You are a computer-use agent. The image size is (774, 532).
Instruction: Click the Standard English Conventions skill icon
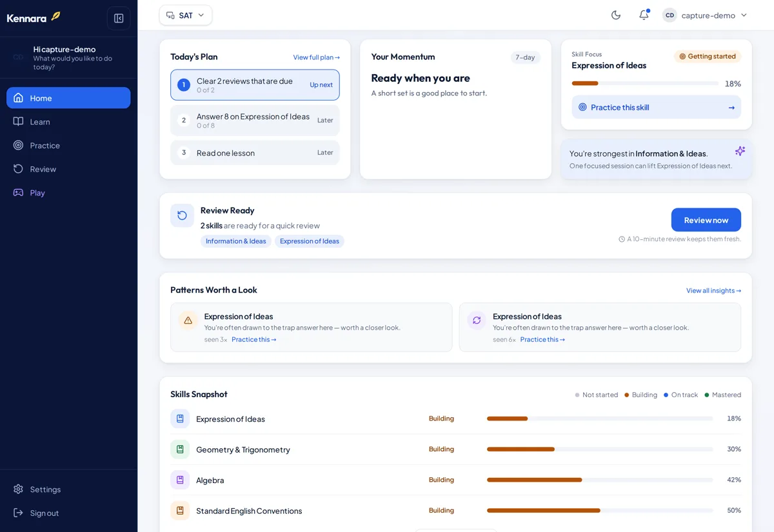180,511
